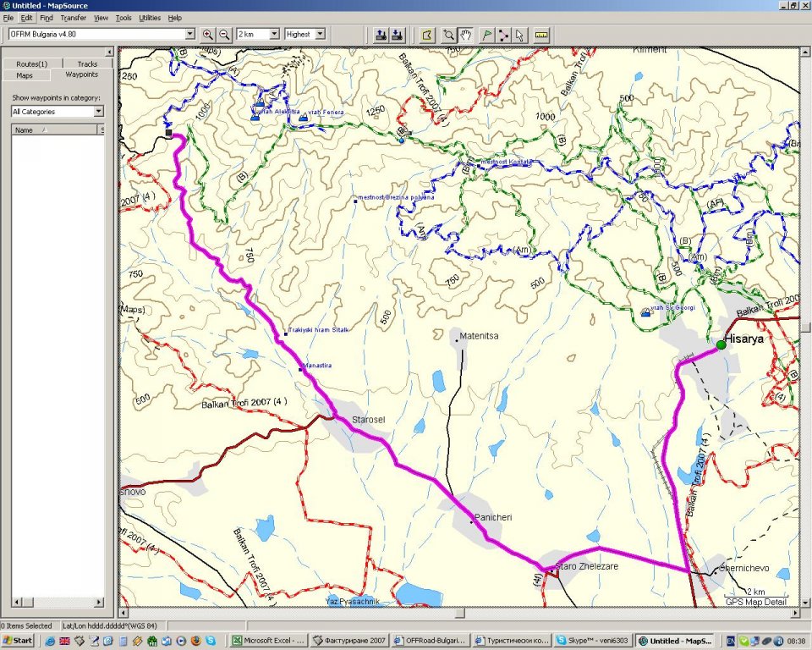Switch to the Tracks tab
Viewport: 812px width, 650px height.
coord(87,63)
